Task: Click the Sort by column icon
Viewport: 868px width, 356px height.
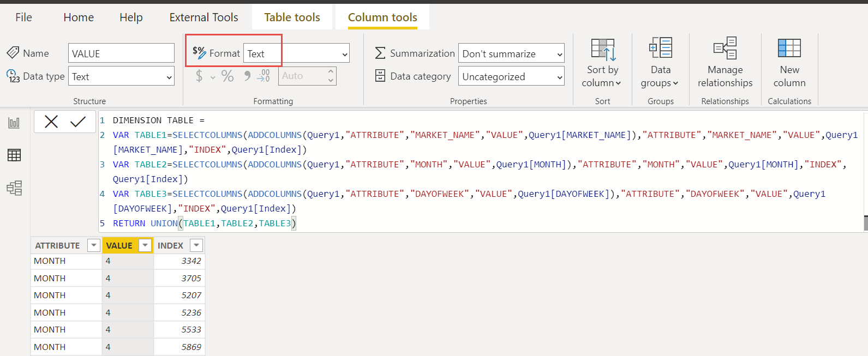Action: pyautogui.click(x=603, y=50)
